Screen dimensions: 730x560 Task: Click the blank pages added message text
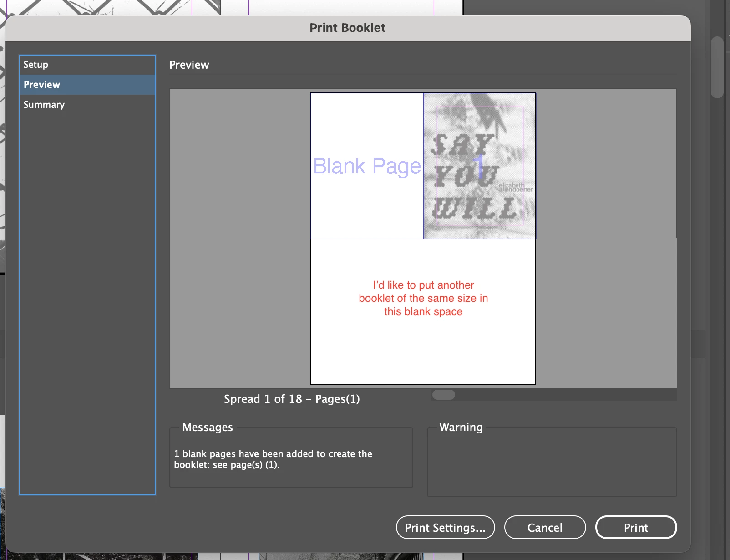[x=273, y=459]
